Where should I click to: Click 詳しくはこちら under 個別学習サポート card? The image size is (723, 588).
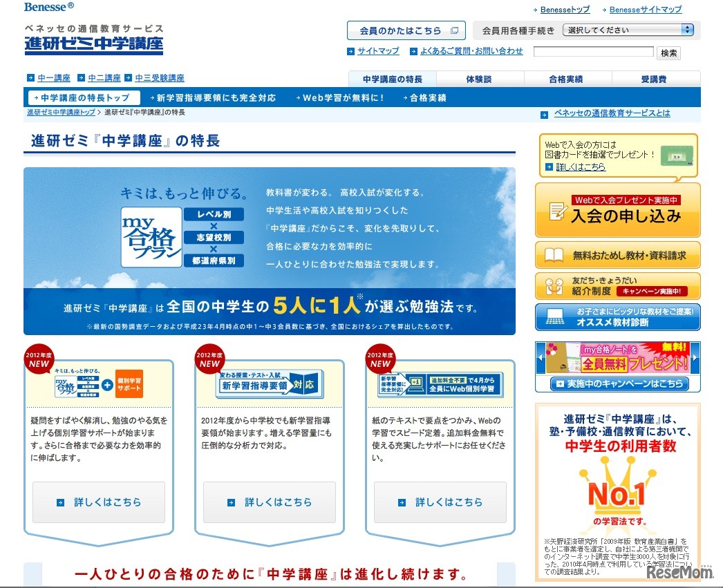(x=99, y=502)
